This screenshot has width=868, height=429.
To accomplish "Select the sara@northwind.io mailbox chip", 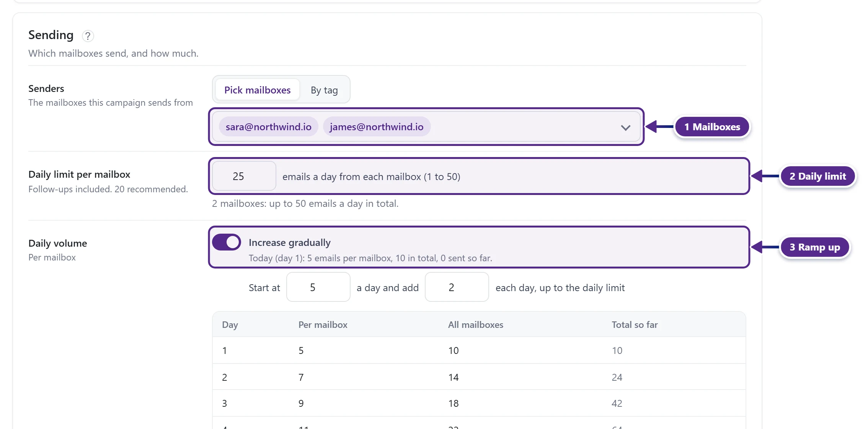I will [x=268, y=127].
